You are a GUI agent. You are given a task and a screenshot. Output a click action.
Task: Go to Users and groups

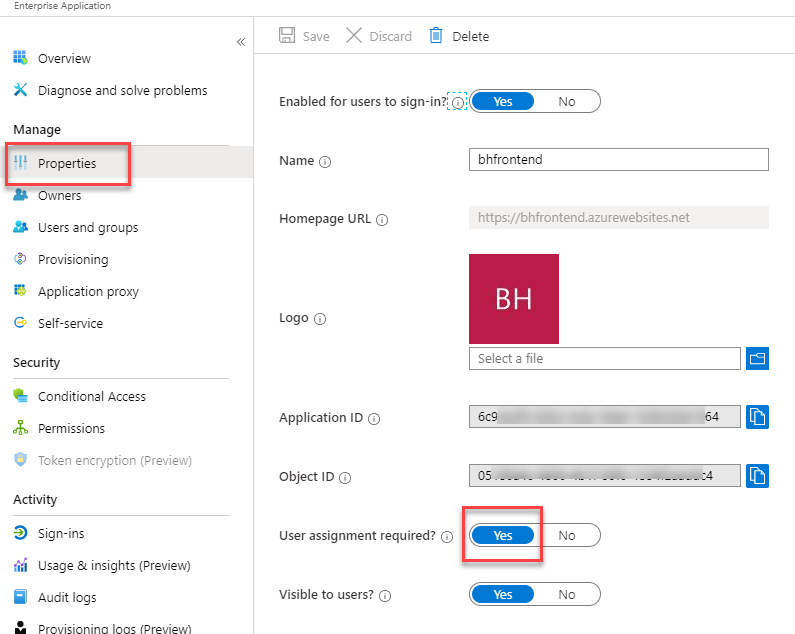click(x=88, y=227)
